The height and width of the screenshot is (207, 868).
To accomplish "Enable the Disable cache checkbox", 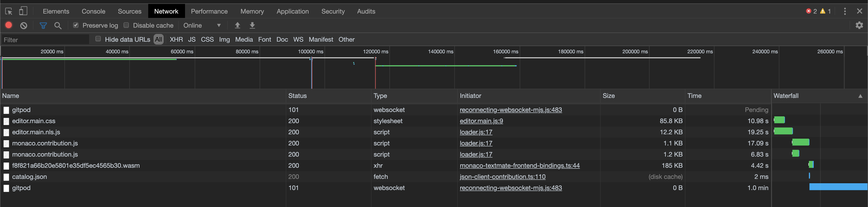I will click(x=126, y=25).
